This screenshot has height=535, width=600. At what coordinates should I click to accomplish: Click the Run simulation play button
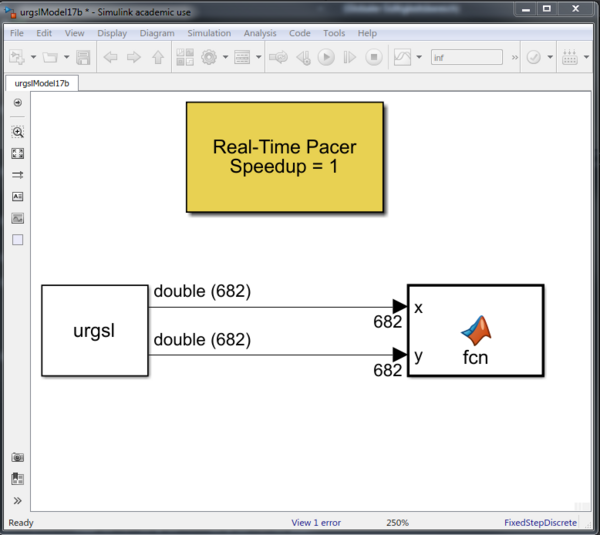326,57
